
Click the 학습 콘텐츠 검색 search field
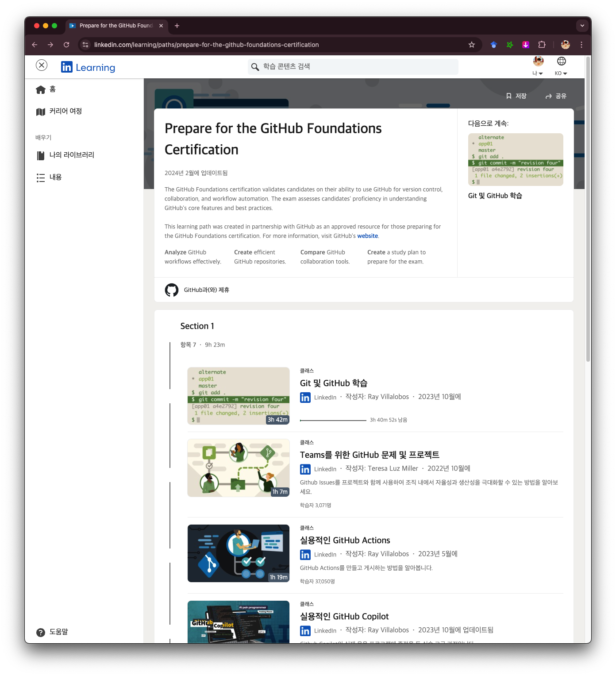353,66
